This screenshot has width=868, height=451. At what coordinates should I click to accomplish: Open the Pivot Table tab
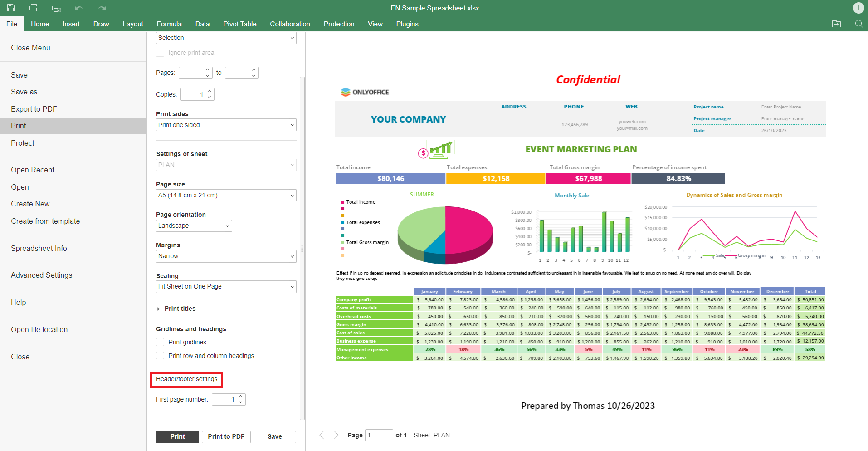click(239, 24)
